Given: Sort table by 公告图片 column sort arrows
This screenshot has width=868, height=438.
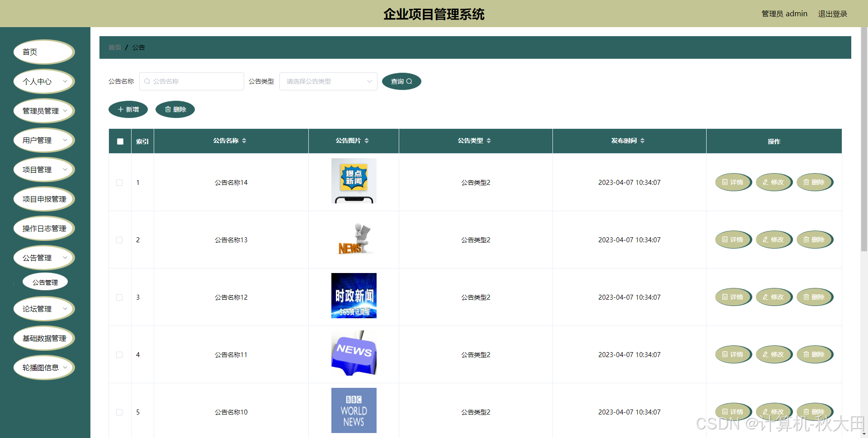Looking at the screenshot, I should (367, 141).
